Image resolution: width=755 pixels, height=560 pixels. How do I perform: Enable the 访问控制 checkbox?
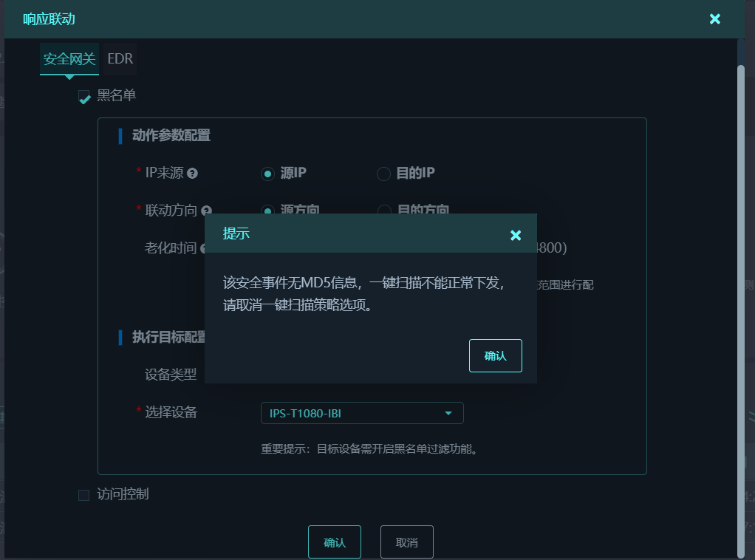(83, 495)
